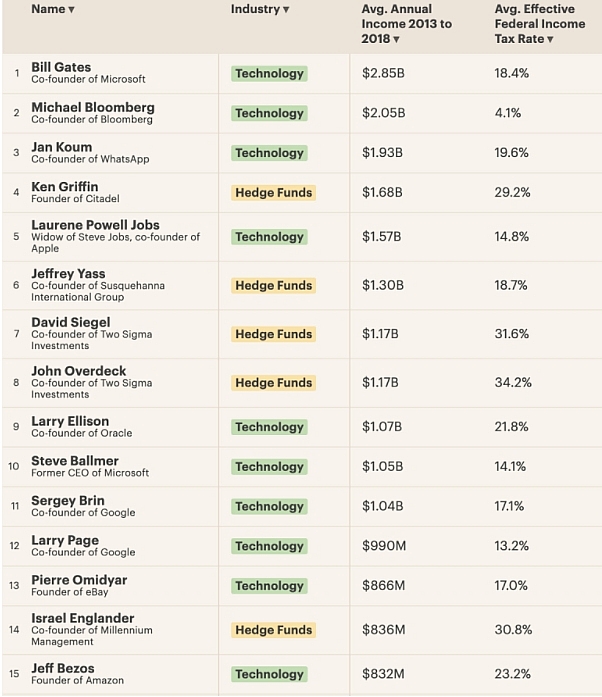Click Pierre Omidyar's name
Viewport: 602px width, 697px height.
tap(79, 580)
